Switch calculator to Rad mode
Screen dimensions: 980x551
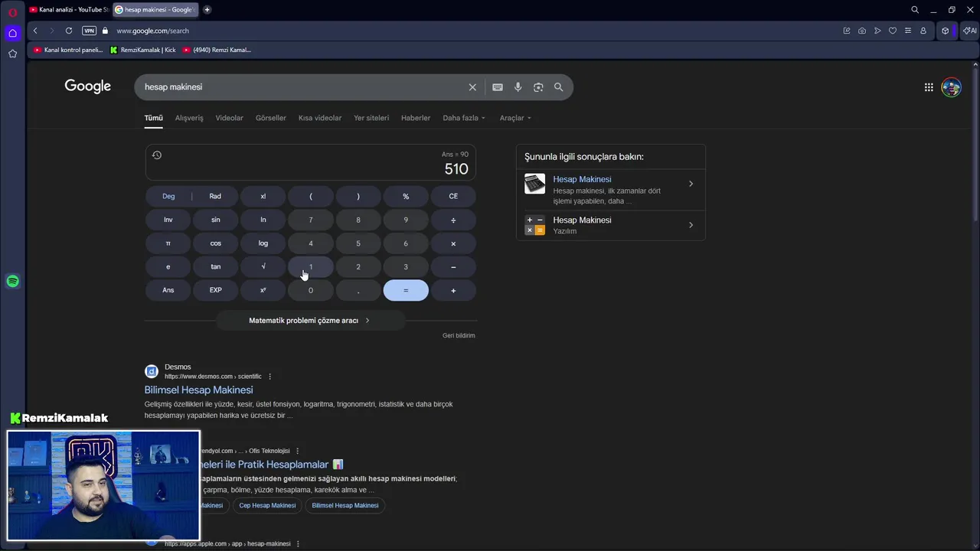pyautogui.click(x=215, y=197)
